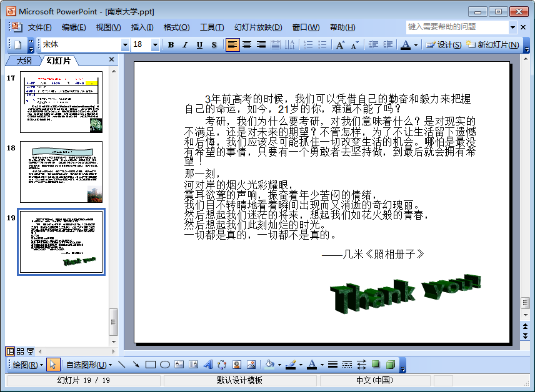Toggle Italic formatting

185,45
